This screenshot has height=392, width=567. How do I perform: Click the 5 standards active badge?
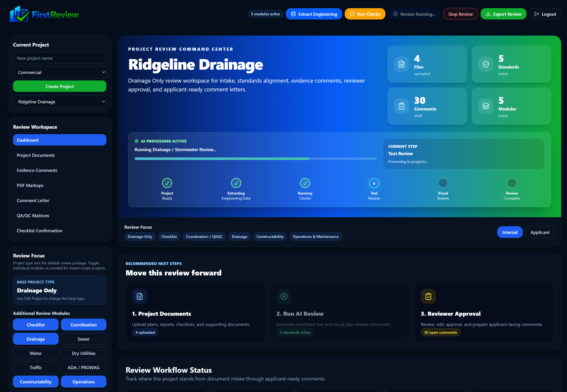(x=295, y=332)
